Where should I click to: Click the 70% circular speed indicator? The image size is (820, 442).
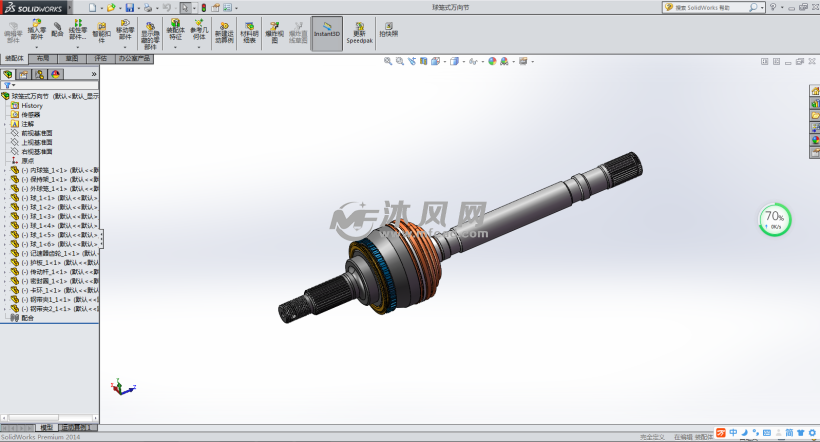coord(775,220)
